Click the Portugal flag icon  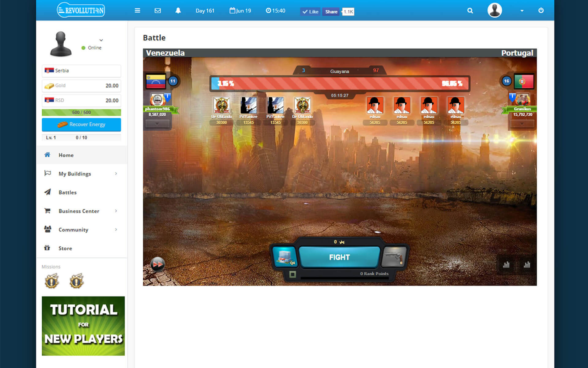click(x=524, y=82)
